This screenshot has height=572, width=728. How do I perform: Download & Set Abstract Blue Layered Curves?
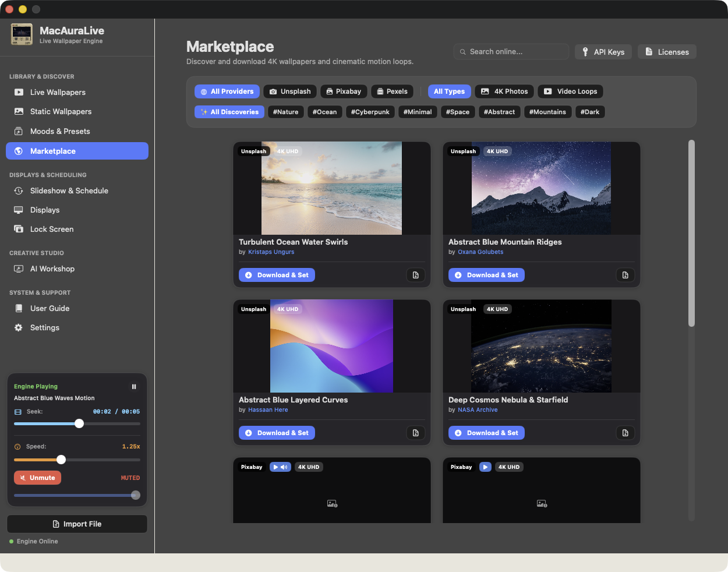277,433
